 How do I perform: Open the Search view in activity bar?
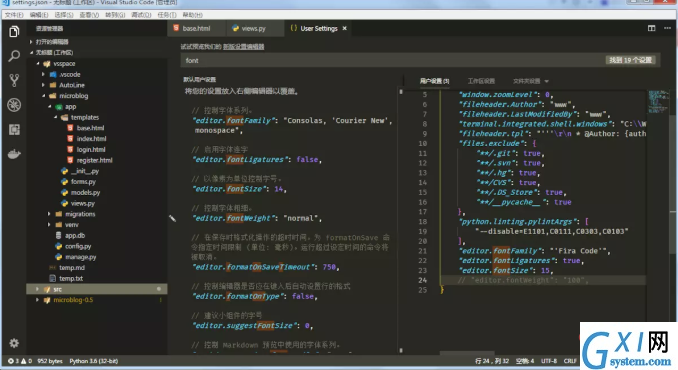14,56
